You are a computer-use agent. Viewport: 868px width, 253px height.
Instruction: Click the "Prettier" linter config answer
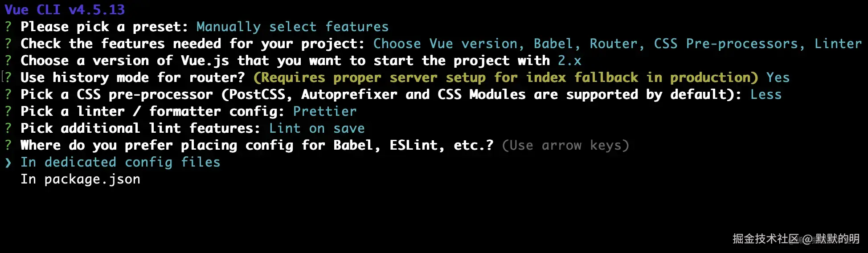(x=325, y=111)
